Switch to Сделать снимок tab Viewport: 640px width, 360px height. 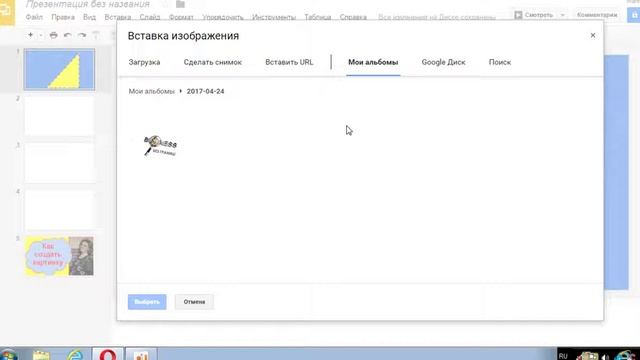pos(212,62)
